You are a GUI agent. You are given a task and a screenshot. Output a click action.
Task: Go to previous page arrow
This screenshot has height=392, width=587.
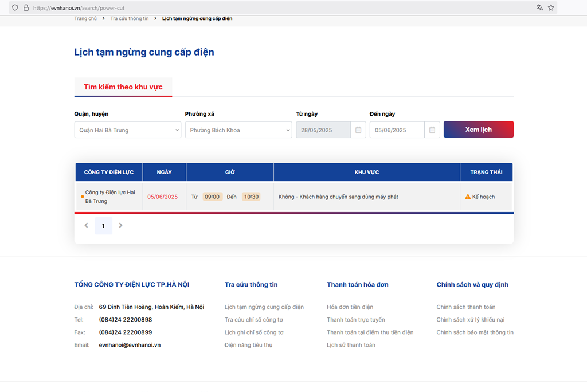[87, 226]
